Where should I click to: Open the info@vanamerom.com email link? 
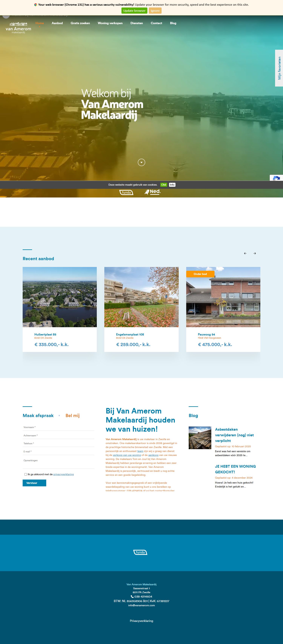tap(141, 605)
